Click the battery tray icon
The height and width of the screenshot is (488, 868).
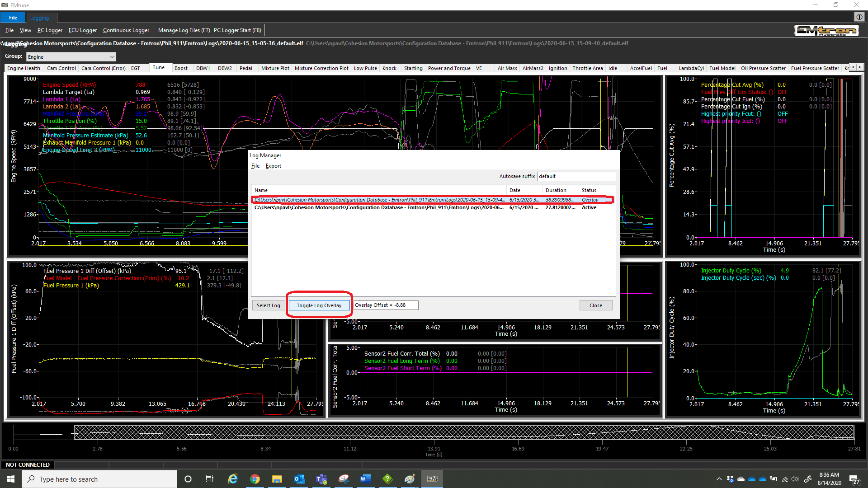(x=774, y=479)
